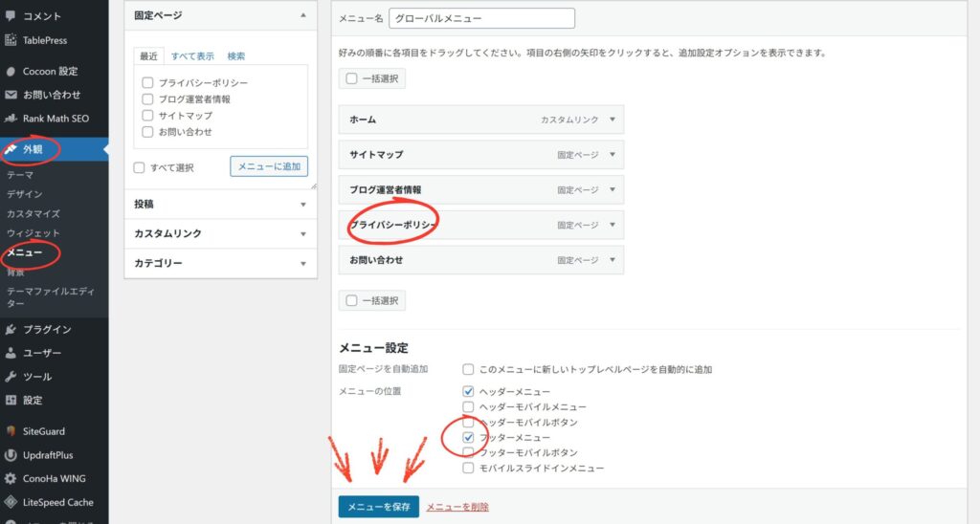Click the サイトマップ menu item bar
The width and height of the screenshot is (980, 524).
pos(481,154)
